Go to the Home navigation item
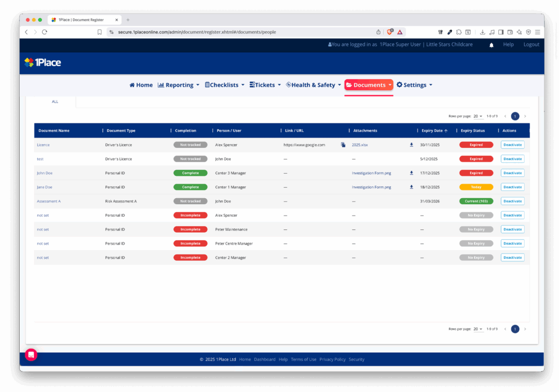 pos(141,85)
